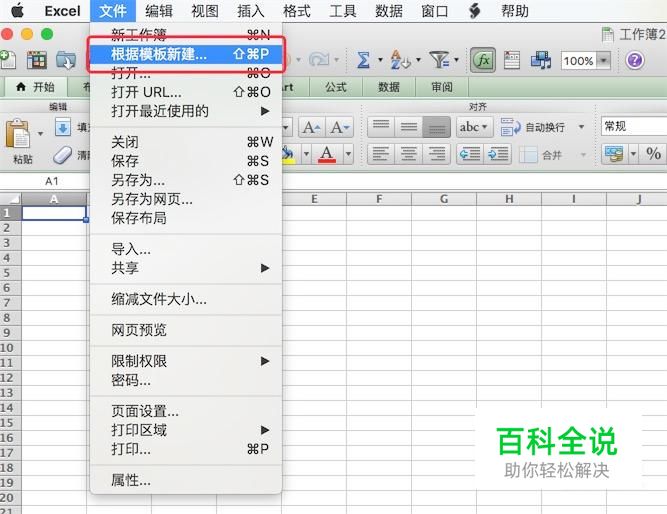The image size is (667, 514).
Task: Expand the font color dropdown arrow
Action: 348,154
